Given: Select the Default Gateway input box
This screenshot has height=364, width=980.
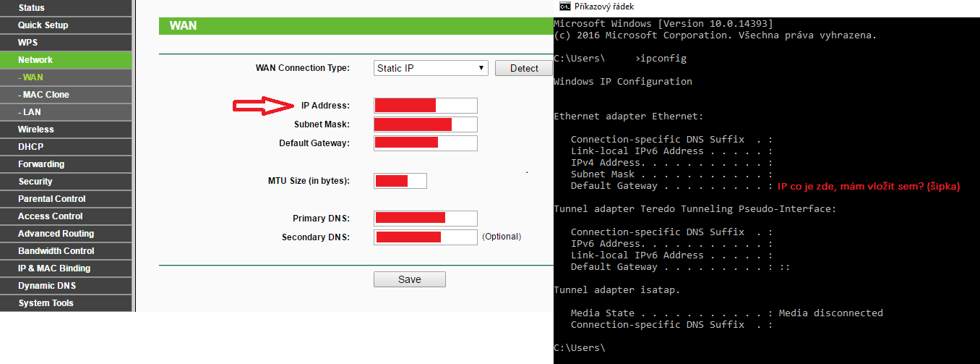Looking at the screenshot, I should point(425,143).
